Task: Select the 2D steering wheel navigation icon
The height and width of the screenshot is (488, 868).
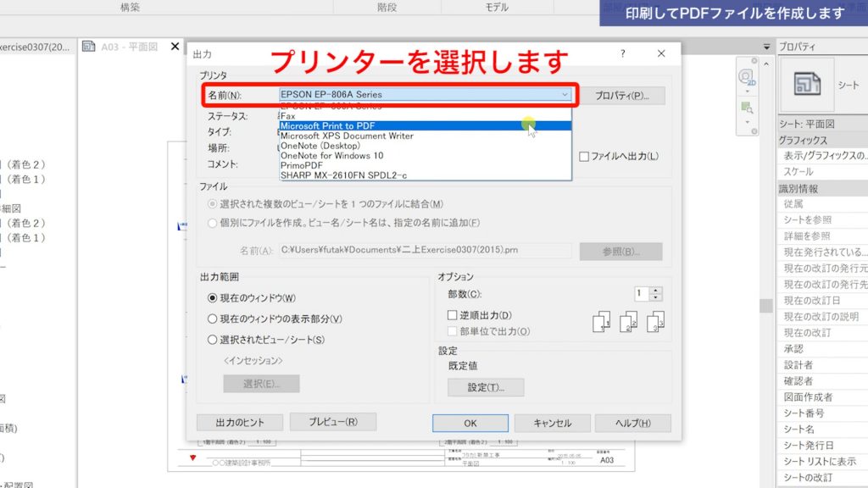Action: 746,77
